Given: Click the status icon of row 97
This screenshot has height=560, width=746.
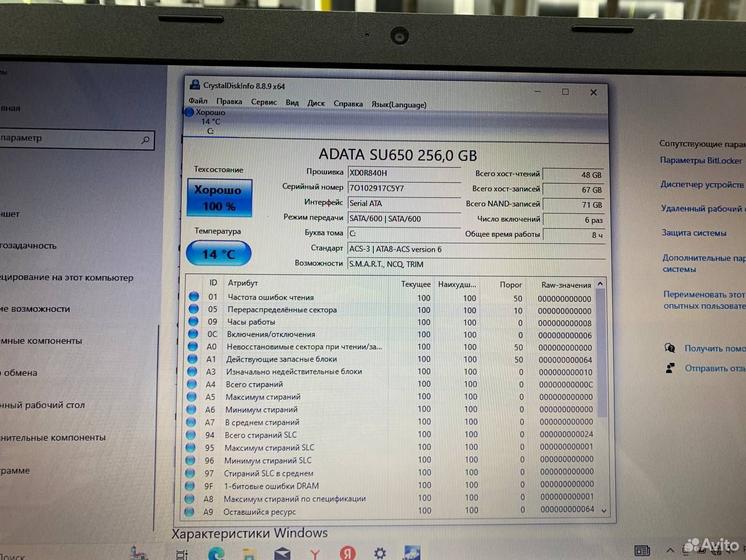Looking at the screenshot, I should tap(190, 473).
